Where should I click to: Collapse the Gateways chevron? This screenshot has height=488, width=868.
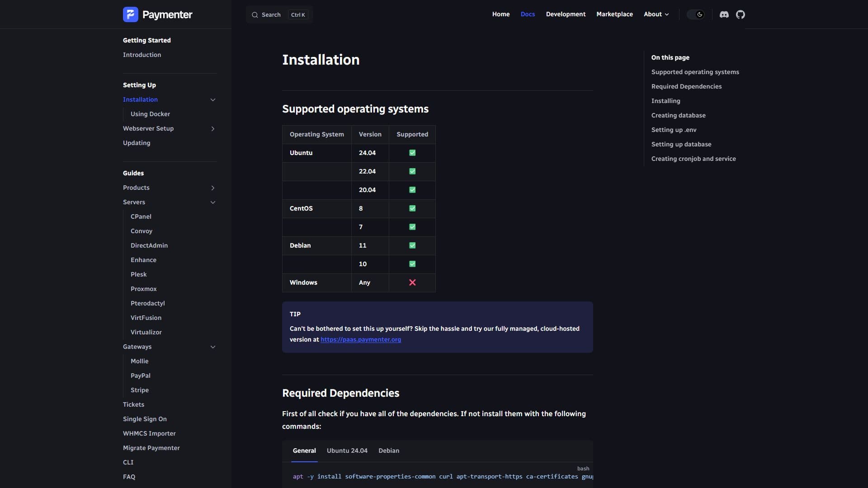pos(213,347)
